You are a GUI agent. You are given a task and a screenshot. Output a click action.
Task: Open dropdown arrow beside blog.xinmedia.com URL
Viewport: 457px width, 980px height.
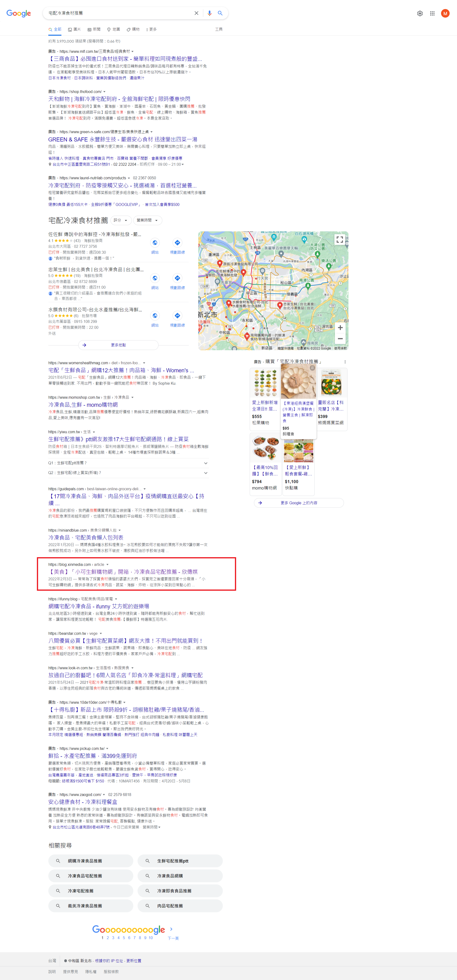107,565
